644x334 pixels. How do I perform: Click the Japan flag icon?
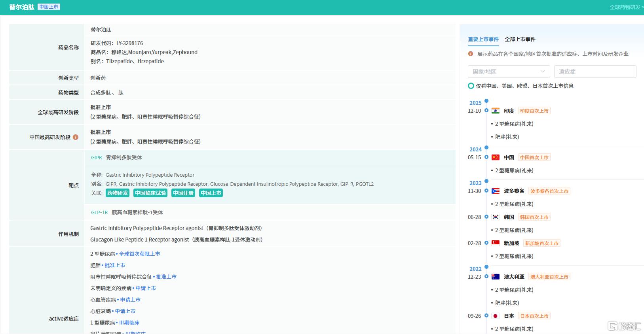496,316
